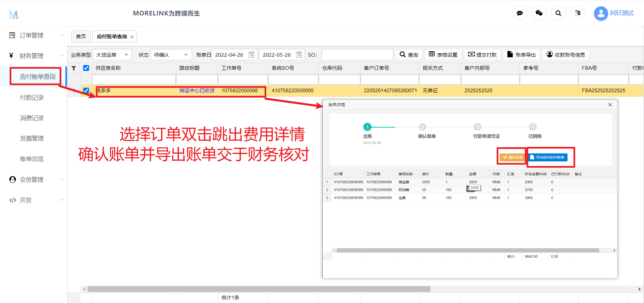
Task: Close the 应付账单查询 tab
Action: pos(132,37)
